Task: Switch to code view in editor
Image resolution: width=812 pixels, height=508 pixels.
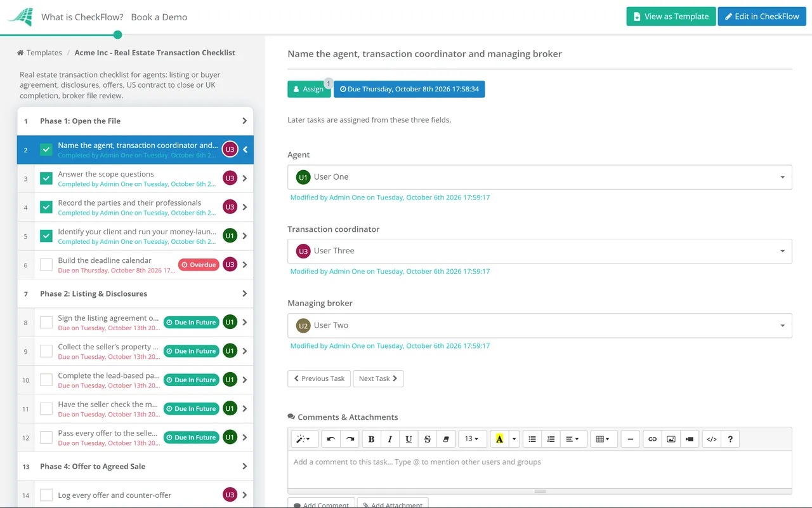Action: point(712,439)
